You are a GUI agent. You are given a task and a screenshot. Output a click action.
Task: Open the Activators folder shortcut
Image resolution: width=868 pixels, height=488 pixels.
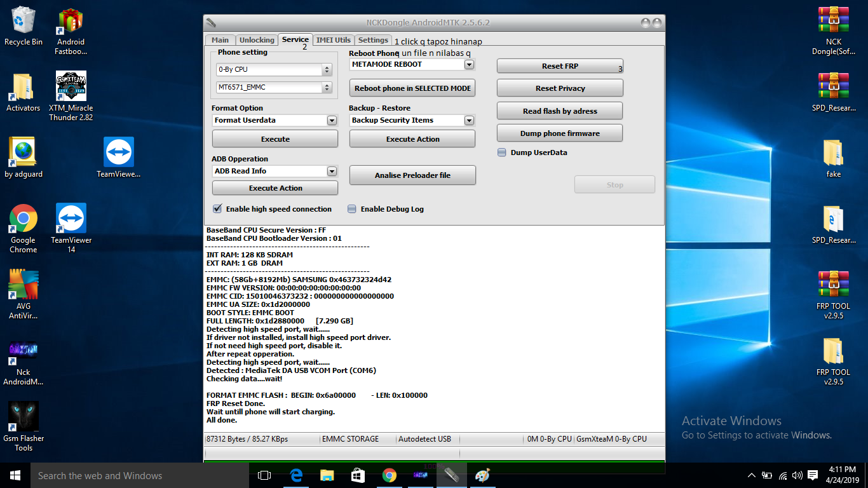tap(24, 93)
